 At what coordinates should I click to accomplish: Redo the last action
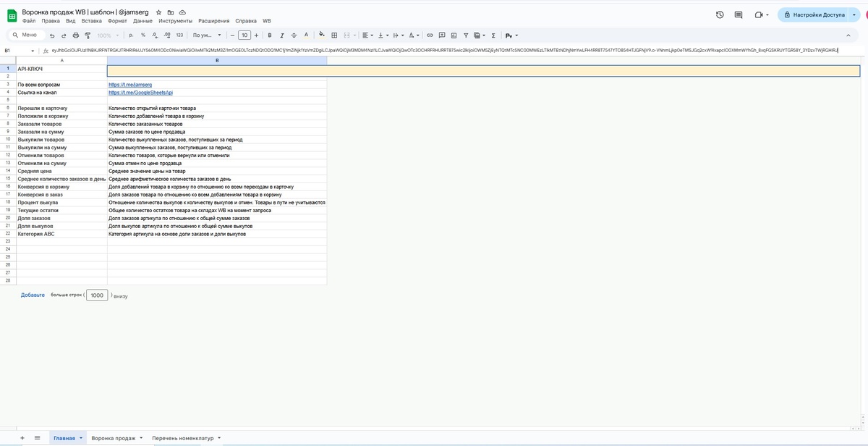click(x=64, y=35)
